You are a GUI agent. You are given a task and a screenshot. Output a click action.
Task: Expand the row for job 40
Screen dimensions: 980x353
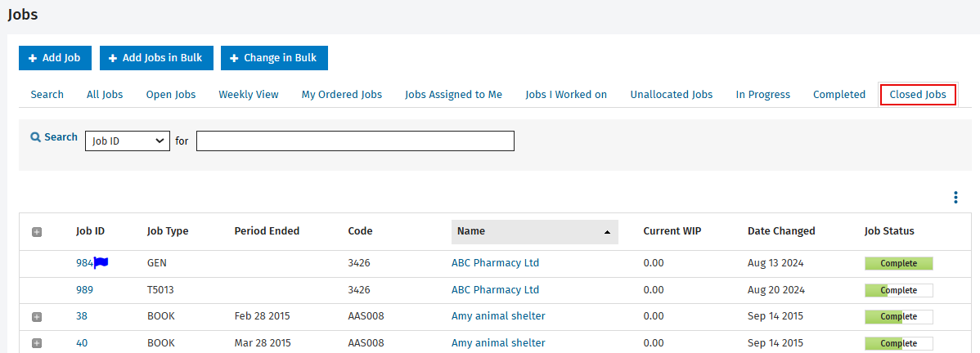36,343
